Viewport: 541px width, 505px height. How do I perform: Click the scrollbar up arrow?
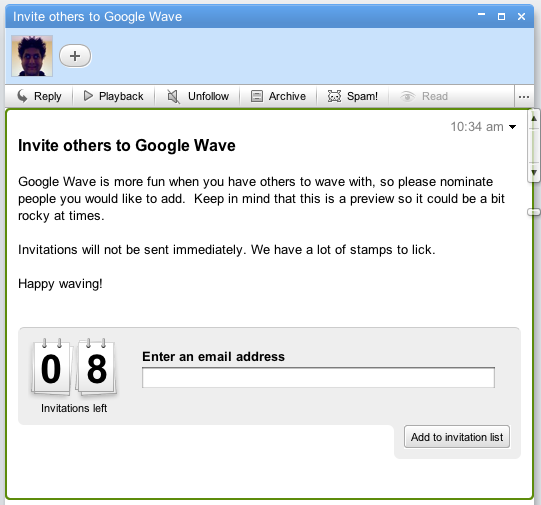tap(534, 118)
